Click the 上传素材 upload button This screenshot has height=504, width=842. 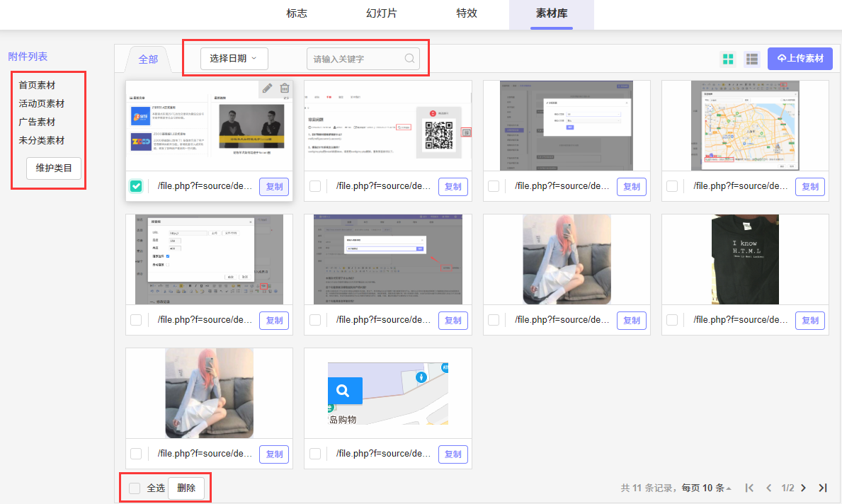click(800, 59)
